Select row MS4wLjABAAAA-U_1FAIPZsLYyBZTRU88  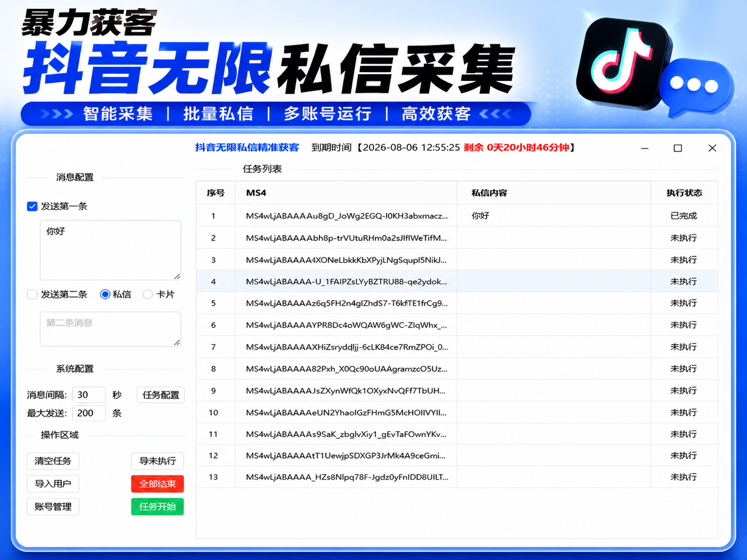pos(457,282)
